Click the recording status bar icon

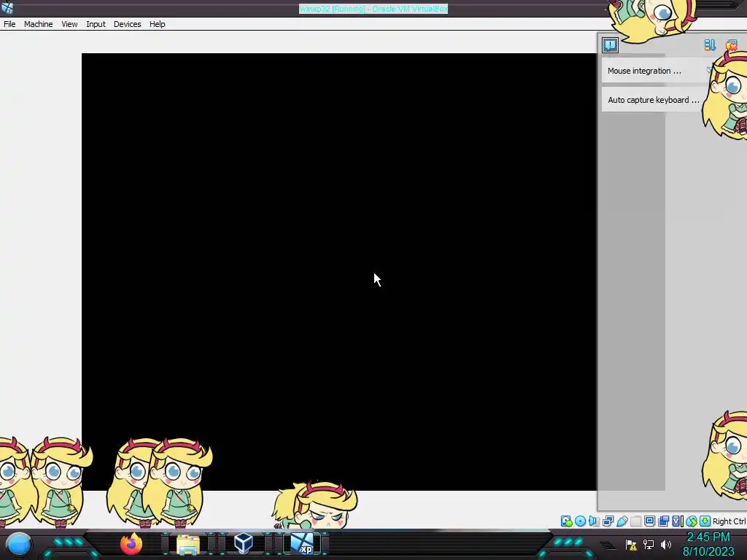pyautogui.click(x=663, y=521)
